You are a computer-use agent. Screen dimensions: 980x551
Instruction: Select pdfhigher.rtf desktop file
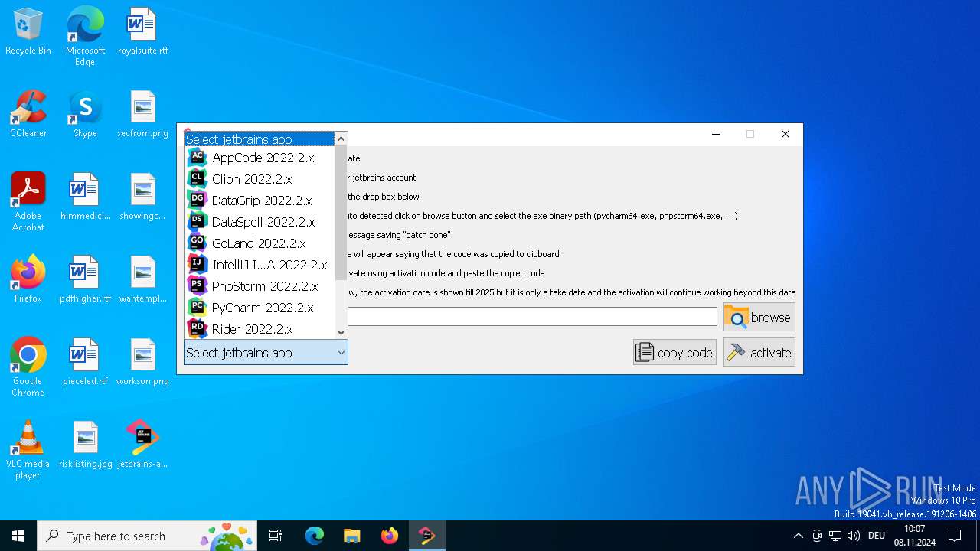(85, 280)
